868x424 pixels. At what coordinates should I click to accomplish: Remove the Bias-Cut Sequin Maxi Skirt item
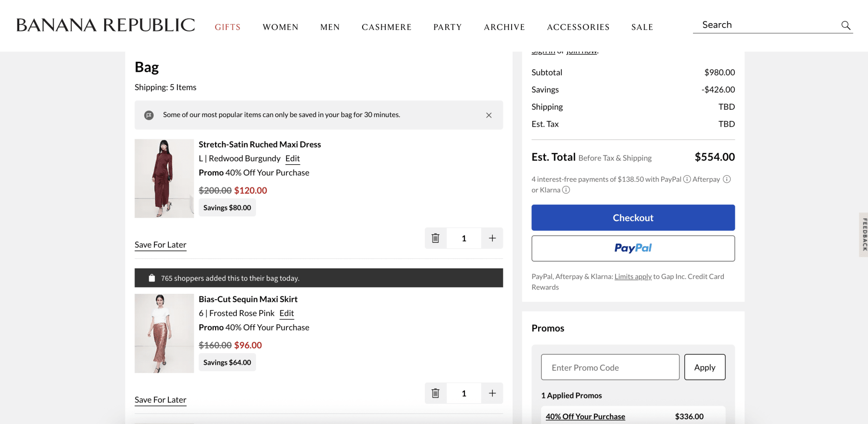coord(435,393)
